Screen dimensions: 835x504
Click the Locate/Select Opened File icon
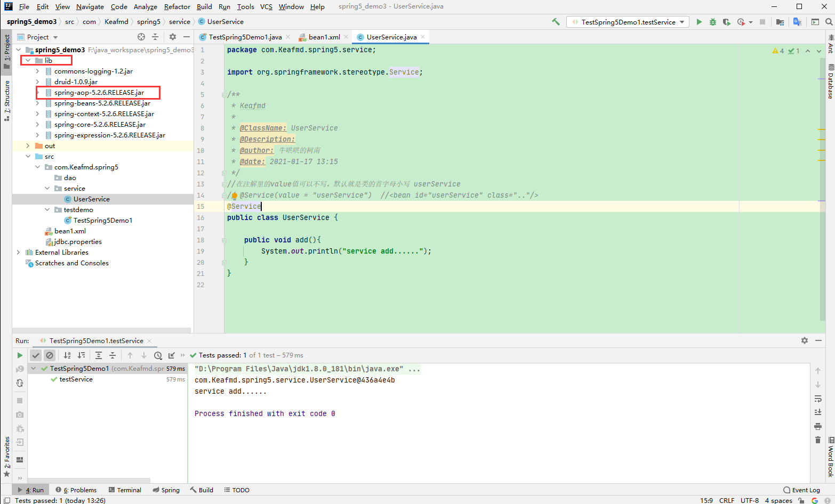tap(141, 37)
